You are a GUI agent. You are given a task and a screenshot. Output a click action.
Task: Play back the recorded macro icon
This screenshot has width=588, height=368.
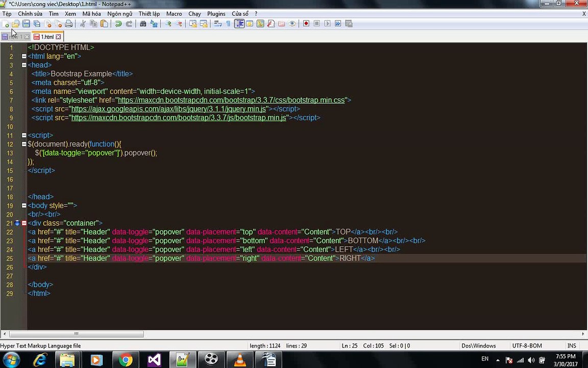coord(327,24)
